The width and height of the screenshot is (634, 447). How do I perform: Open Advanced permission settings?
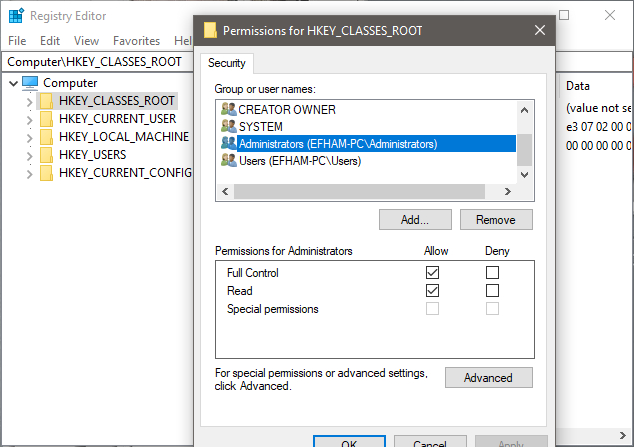click(x=488, y=377)
